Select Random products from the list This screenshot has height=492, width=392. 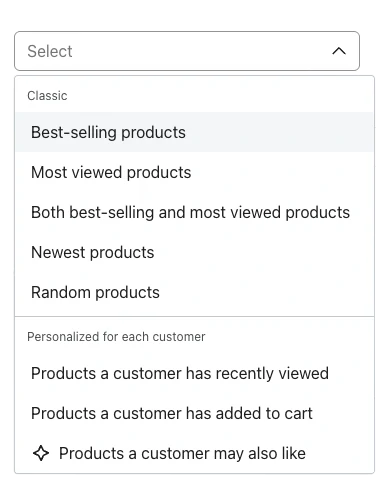pyautogui.click(x=195, y=292)
